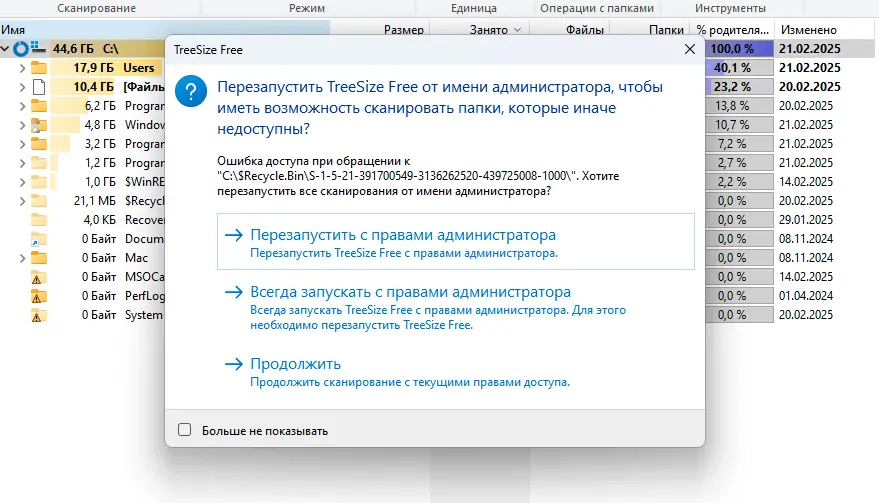Click the Recovery folder icon, 4,0 КБ row

pyautogui.click(x=39, y=220)
